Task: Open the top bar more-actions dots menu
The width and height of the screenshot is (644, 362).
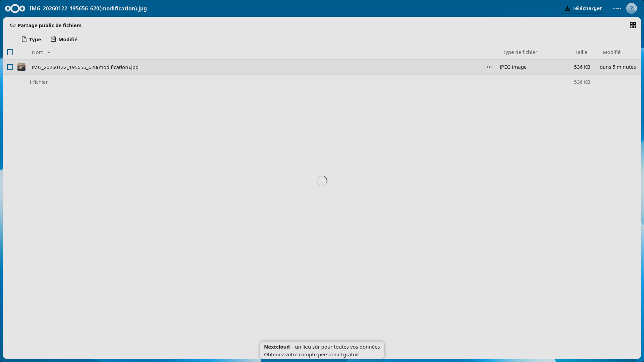Action: pyautogui.click(x=616, y=8)
